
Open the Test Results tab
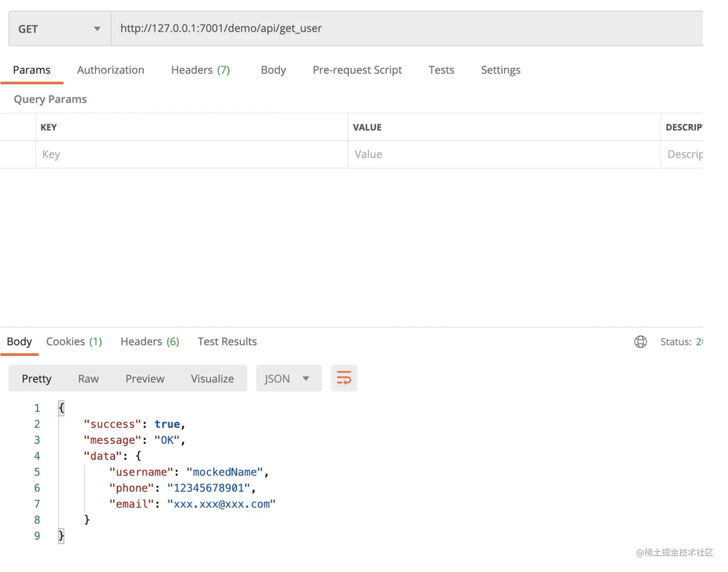pyautogui.click(x=227, y=342)
